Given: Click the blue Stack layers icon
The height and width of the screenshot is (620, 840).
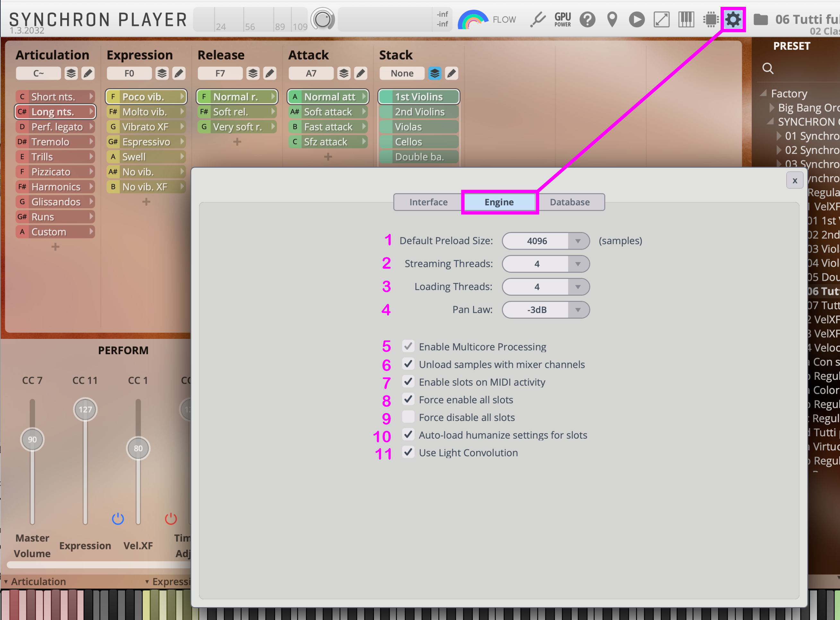Looking at the screenshot, I should (x=435, y=73).
